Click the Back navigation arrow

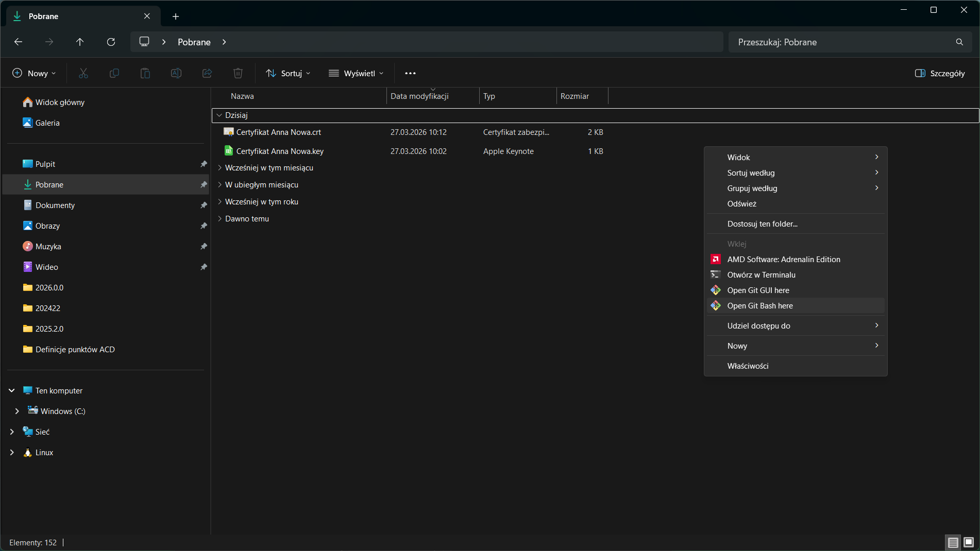pyautogui.click(x=19, y=42)
